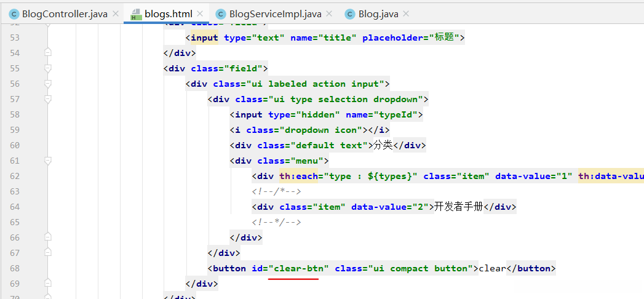Click the "ui type selection dropdown" class value
Screen dimensions: 644x299
coord(346,100)
